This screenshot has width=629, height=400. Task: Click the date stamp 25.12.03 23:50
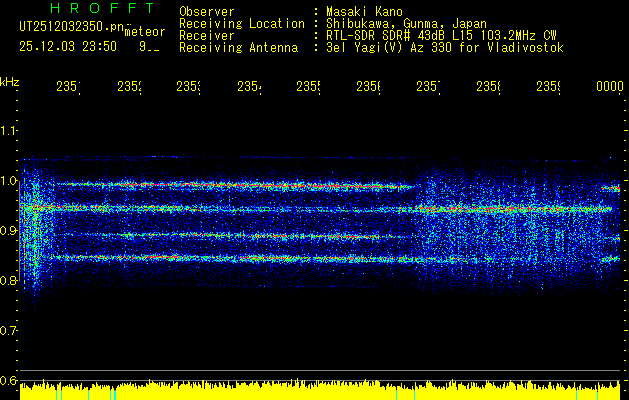(x=68, y=47)
